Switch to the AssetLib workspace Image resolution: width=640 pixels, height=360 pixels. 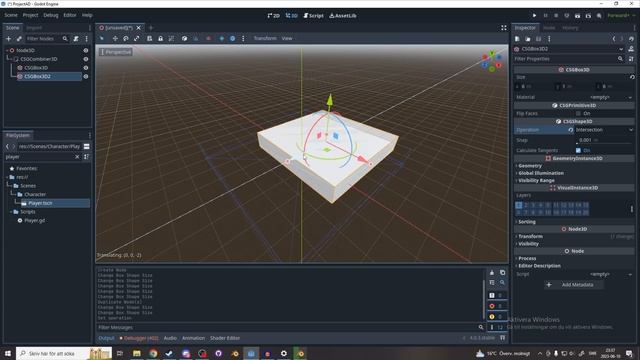[343, 16]
